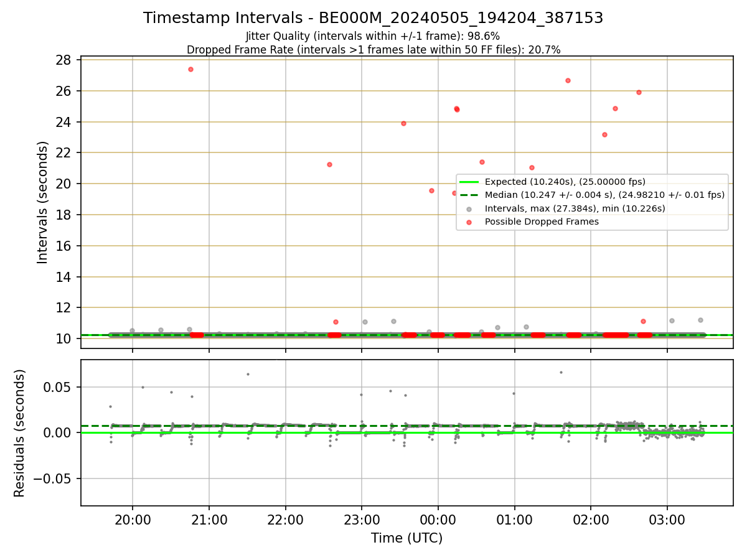
Task: Click the 00:00 x-axis tick label
Action: pyautogui.click(x=438, y=520)
